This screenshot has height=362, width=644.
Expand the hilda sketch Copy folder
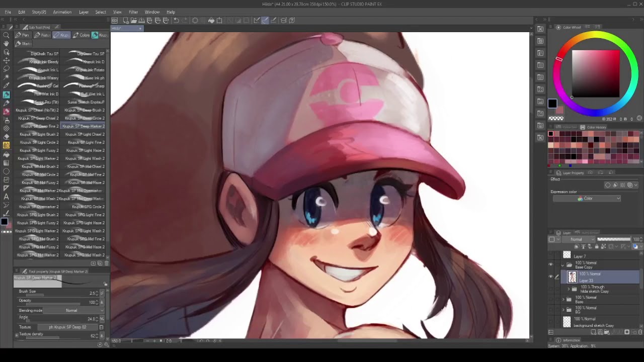(x=569, y=289)
